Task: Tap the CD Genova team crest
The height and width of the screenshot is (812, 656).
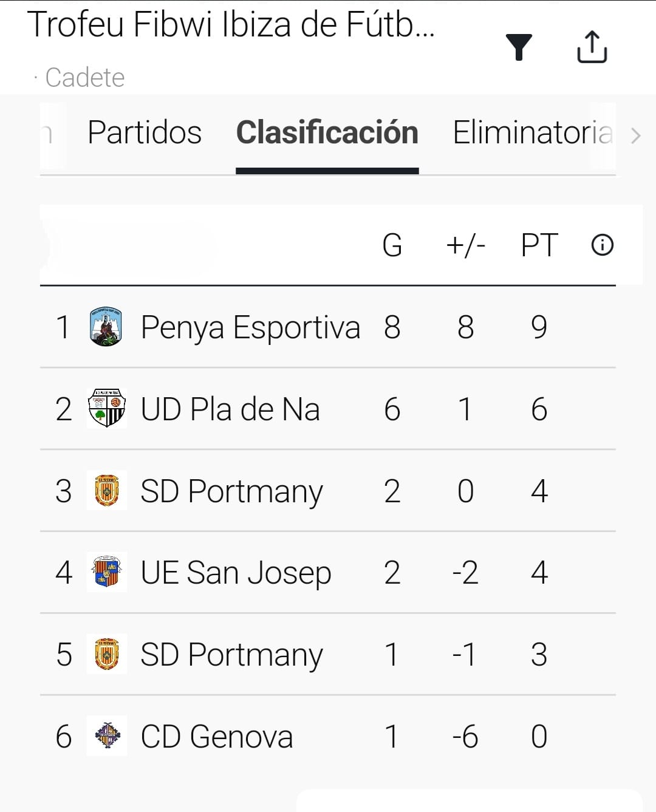Action: 107,736
